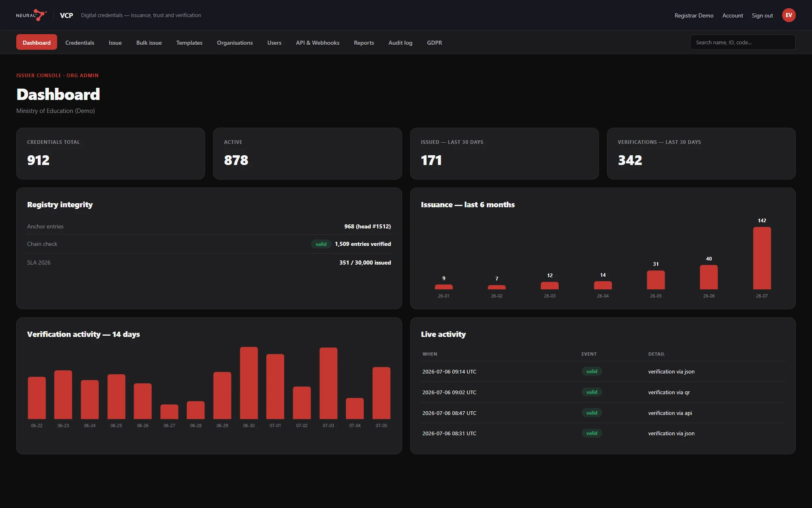The width and height of the screenshot is (812, 508).
Task: Click the DETAIL column header
Action: point(656,354)
